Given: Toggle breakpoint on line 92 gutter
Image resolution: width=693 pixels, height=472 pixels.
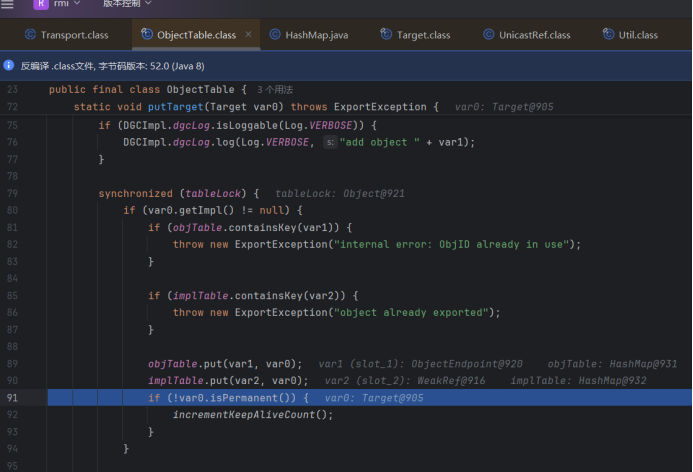Looking at the screenshot, I should [x=13, y=414].
